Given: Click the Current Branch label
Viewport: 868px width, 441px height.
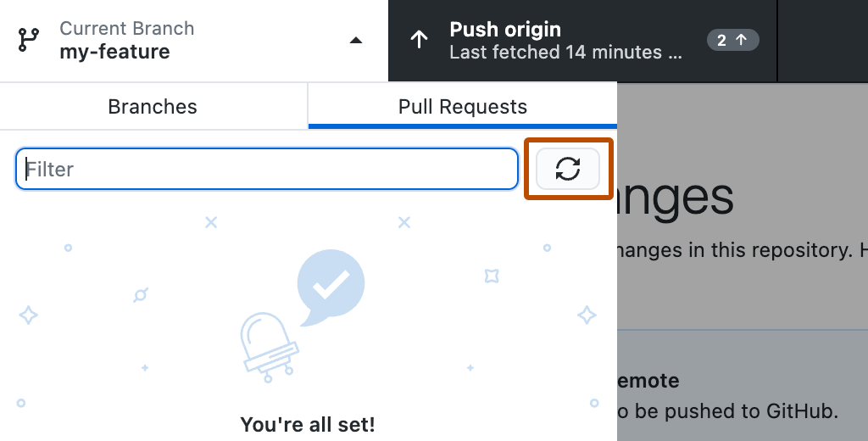Looking at the screenshot, I should click(x=127, y=28).
